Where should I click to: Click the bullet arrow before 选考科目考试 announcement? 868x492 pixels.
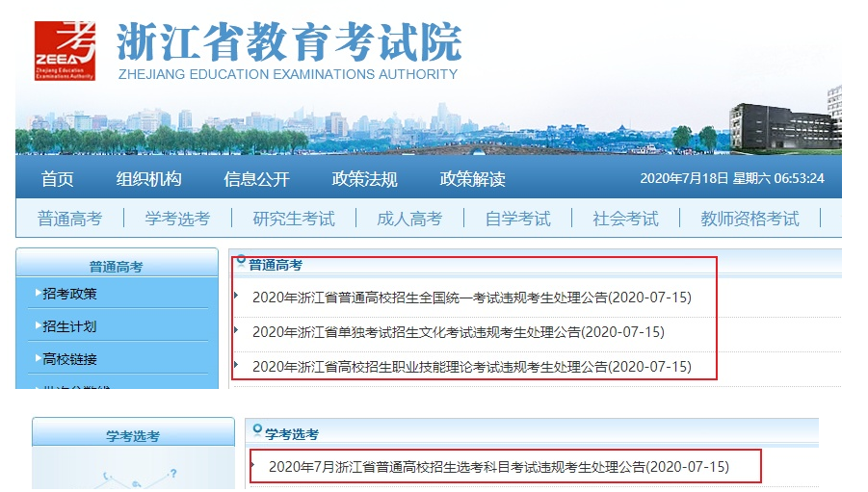point(252,465)
